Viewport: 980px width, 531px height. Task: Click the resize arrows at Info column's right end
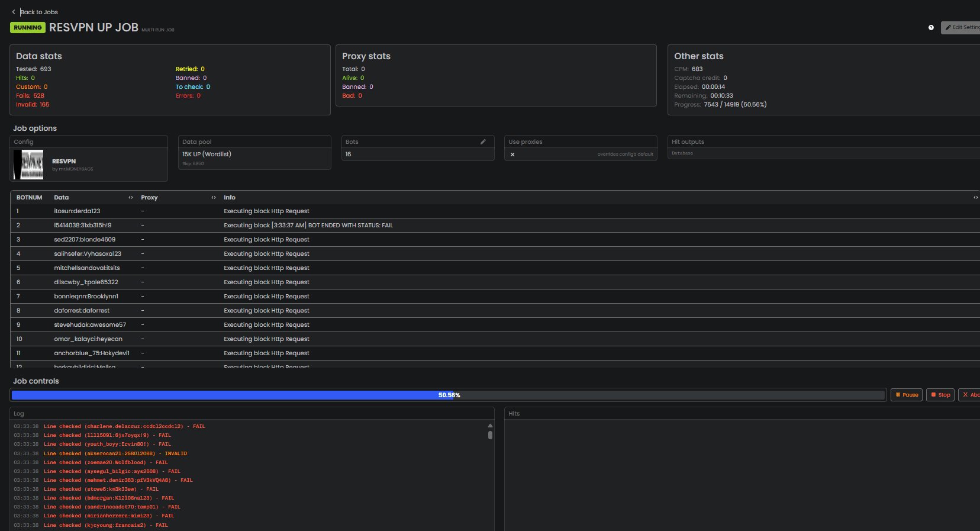pyautogui.click(x=975, y=198)
